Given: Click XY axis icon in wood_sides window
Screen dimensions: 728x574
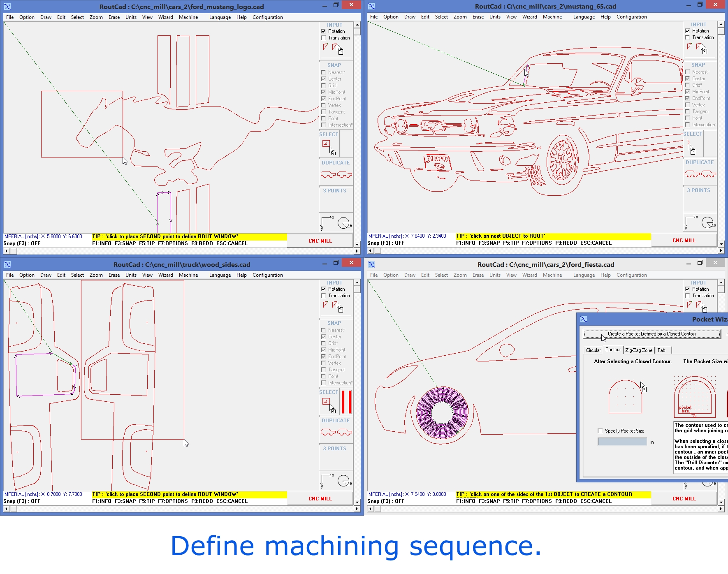Looking at the screenshot, I should 327,480.
